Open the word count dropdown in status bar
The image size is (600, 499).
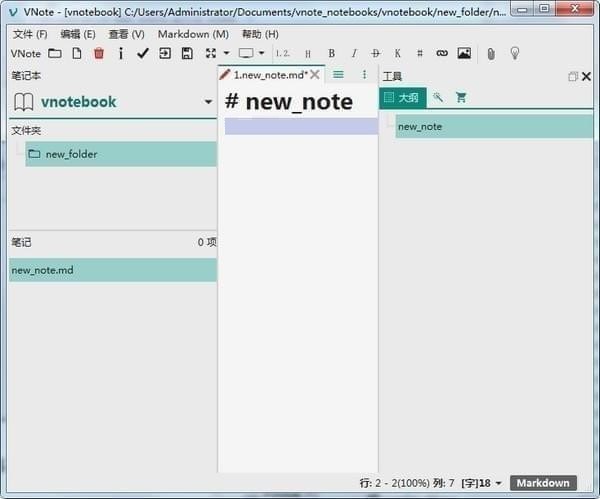pos(499,483)
